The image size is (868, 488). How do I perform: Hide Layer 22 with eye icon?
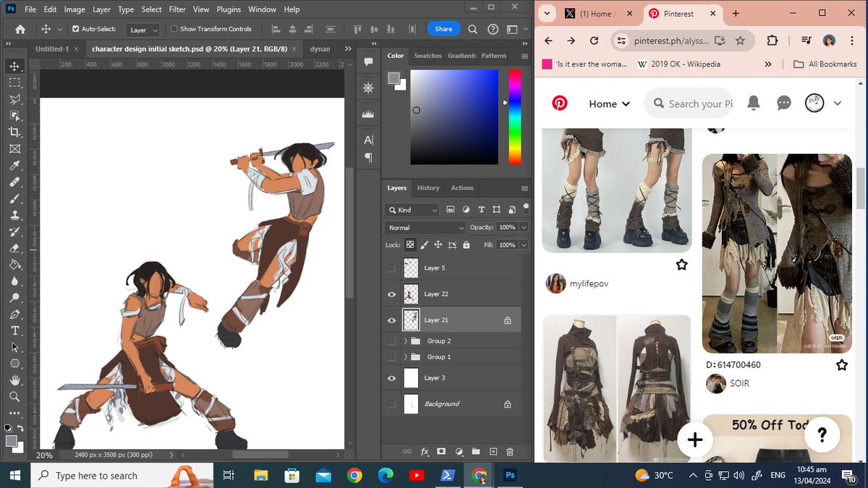(x=391, y=294)
